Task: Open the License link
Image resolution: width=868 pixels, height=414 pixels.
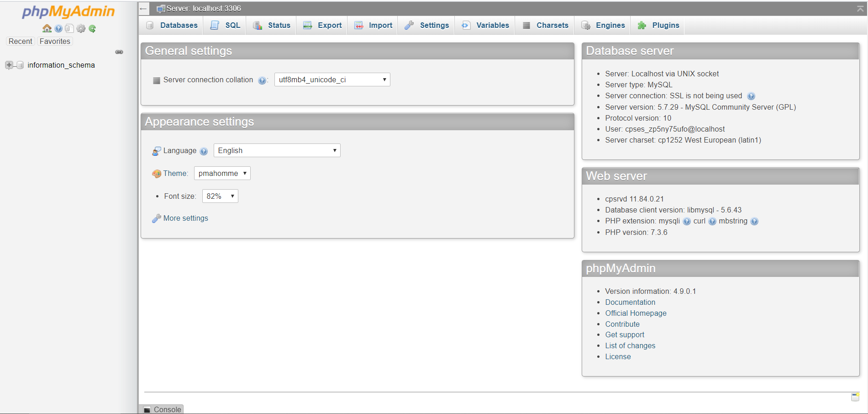Action: tap(618, 357)
